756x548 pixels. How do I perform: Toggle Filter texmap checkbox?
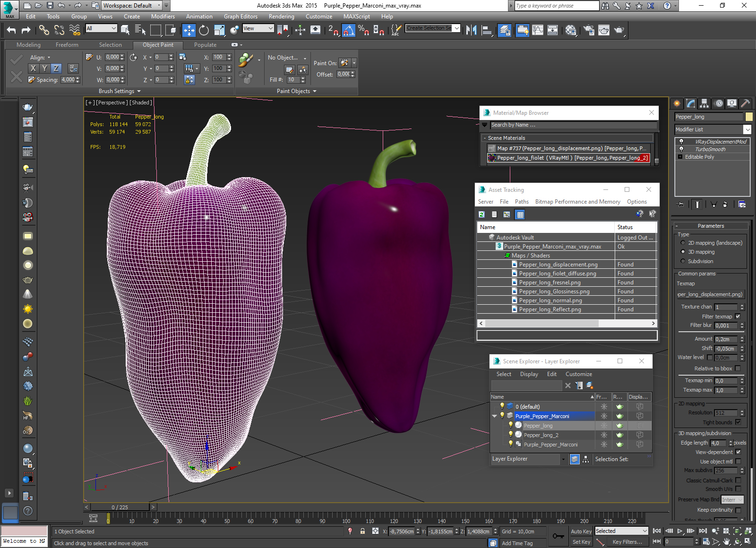click(738, 317)
